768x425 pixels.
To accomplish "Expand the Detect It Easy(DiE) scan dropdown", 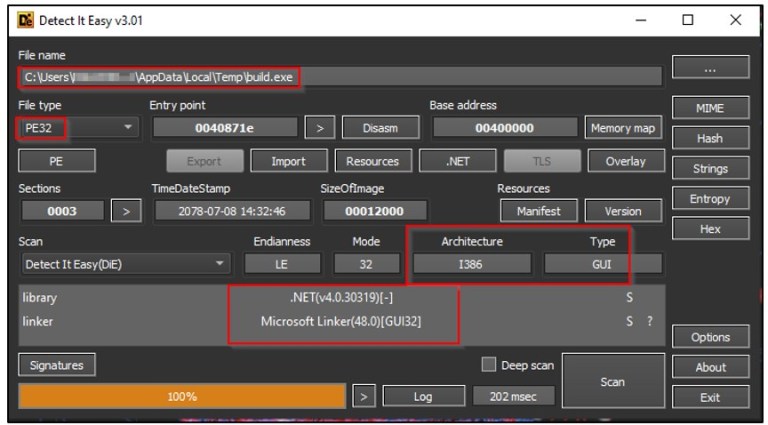I will coord(126,264).
